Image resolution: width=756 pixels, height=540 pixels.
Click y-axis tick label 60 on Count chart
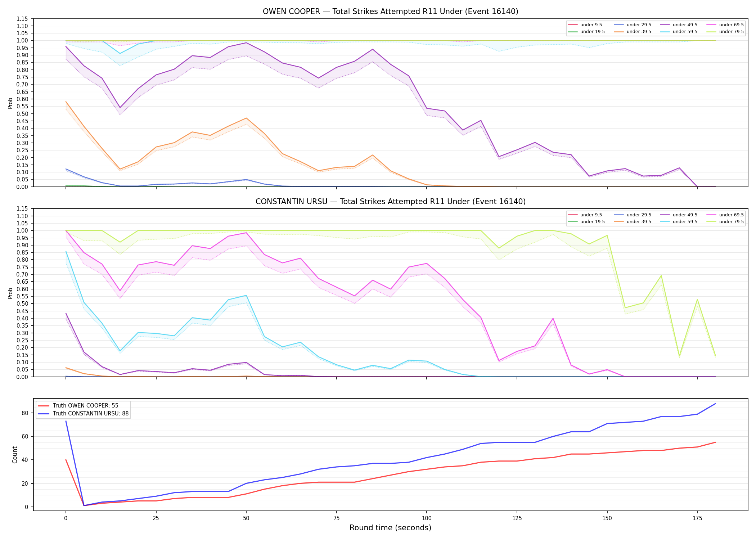(25, 436)
